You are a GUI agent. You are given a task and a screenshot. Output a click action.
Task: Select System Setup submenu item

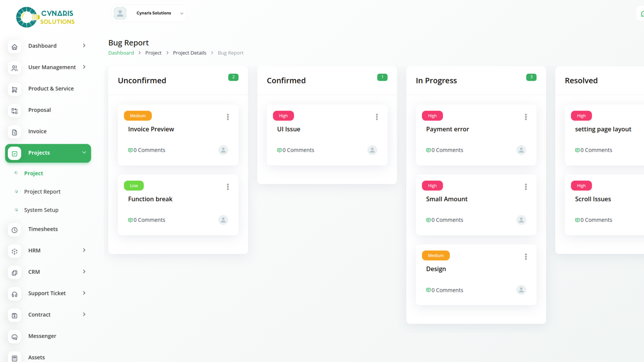point(41,210)
